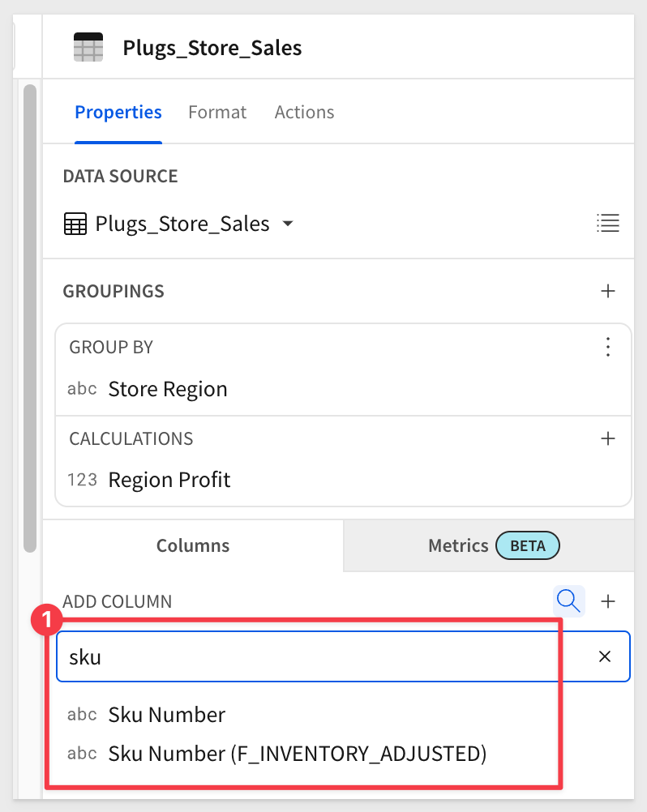Toggle the column search magnifier icon
The height and width of the screenshot is (812, 647).
(x=569, y=601)
